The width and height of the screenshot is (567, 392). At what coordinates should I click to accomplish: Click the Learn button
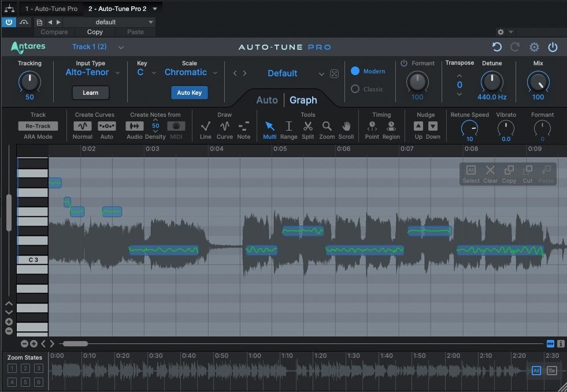90,93
